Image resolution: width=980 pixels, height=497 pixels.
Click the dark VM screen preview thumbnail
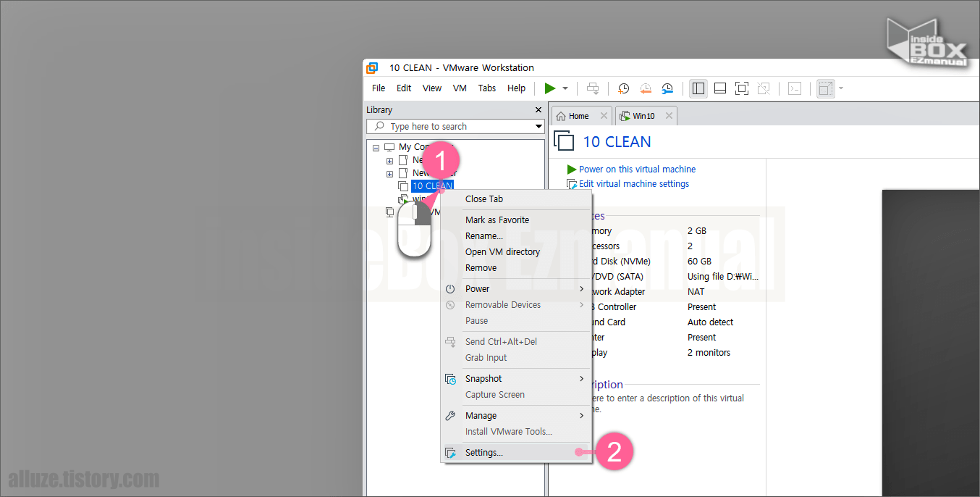click(x=931, y=343)
